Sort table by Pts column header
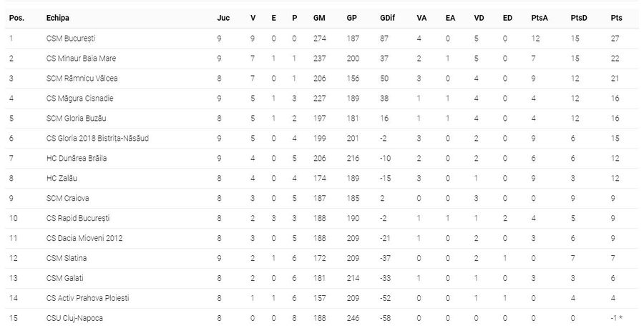Image resolution: width=644 pixels, height=333 pixels. click(616, 18)
